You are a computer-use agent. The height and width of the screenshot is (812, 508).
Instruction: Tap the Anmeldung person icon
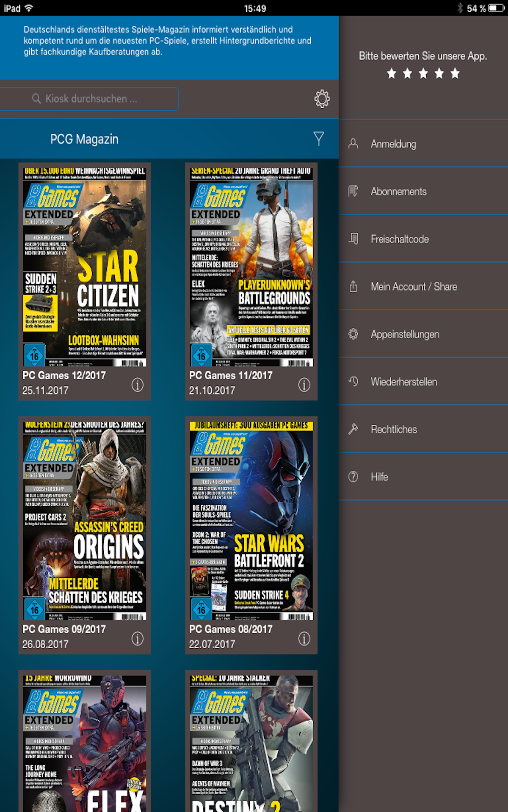coord(353,144)
